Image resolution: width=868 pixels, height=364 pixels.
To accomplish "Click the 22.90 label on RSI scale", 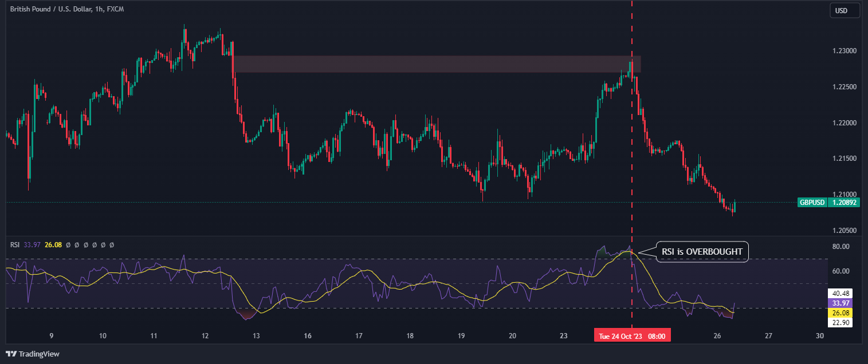I will 840,323.
